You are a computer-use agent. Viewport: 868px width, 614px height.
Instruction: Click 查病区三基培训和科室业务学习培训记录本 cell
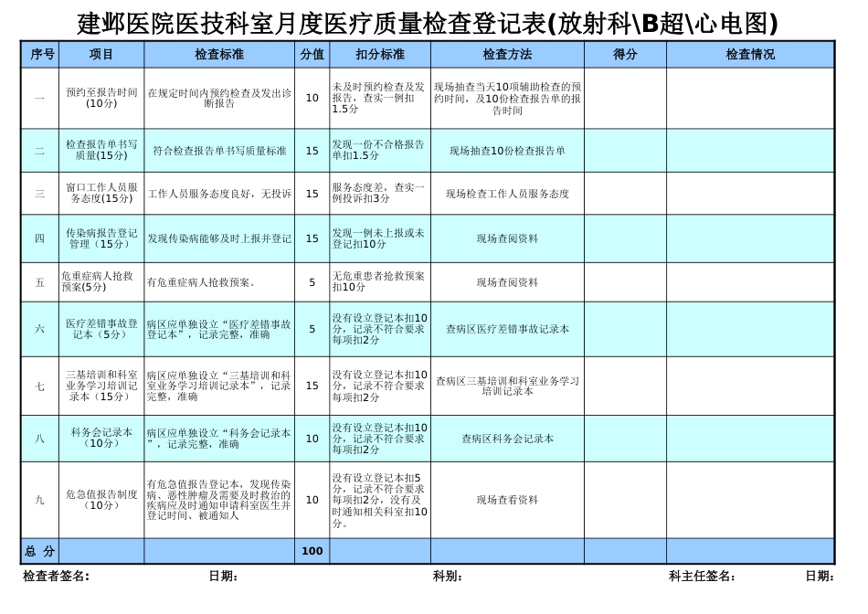508,386
